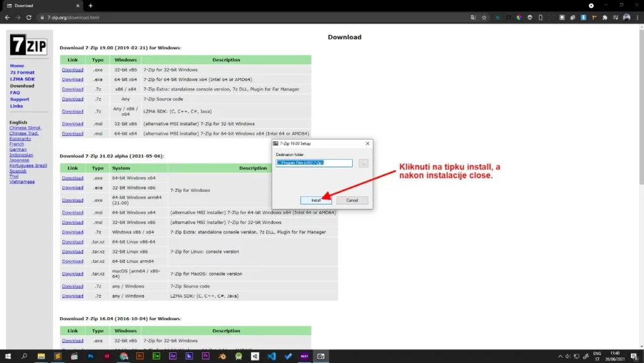Download 21.02 alpha 64-bit Linux x86-64 tar.xz
The height and width of the screenshot is (363, 644).
click(x=72, y=242)
